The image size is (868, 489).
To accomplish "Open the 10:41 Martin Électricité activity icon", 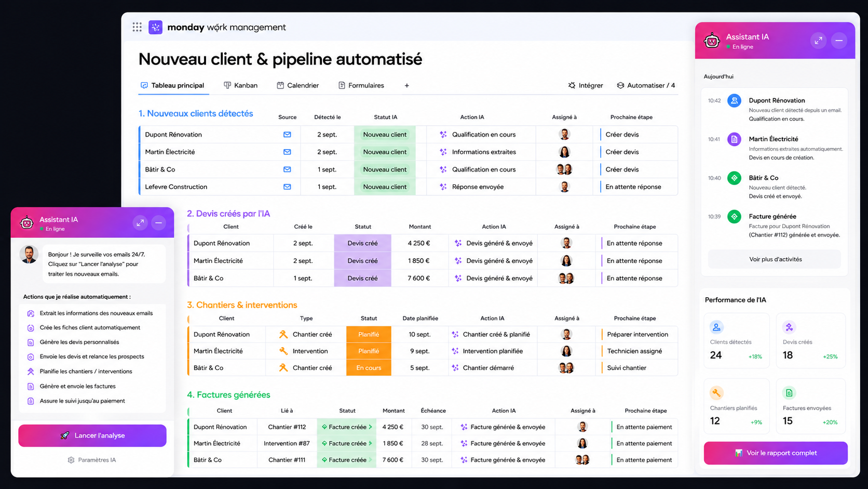I will point(734,139).
